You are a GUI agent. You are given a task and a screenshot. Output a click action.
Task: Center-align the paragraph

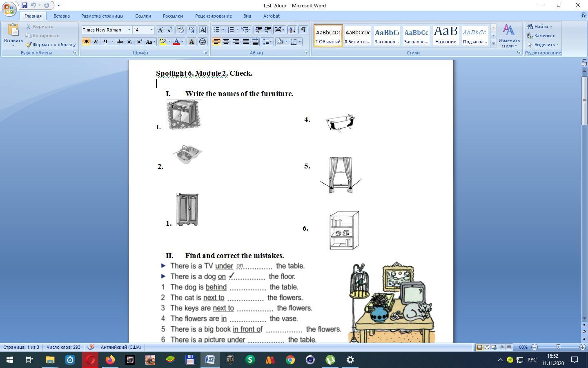coord(226,42)
